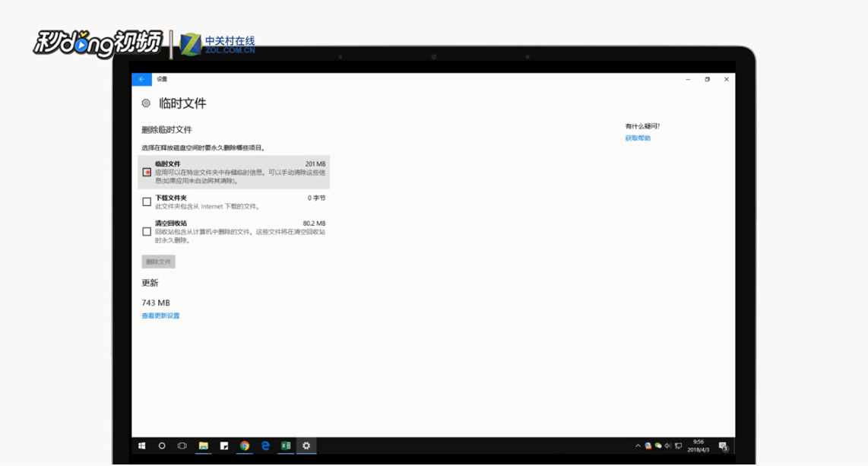This screenshot has height=466, width=868.
Task: Open the network icon in system tray
Action: click(x=678, y=446)
